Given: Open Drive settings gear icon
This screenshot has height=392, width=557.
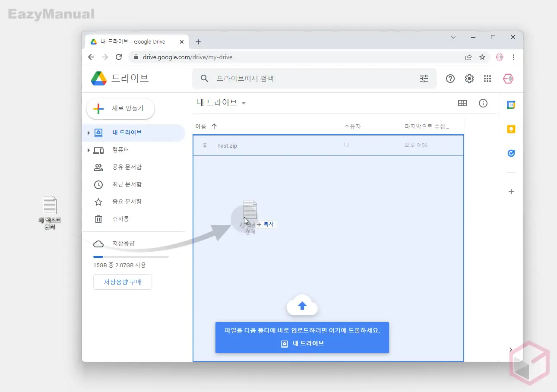Looking at the screenshot, I should (469, 79).
